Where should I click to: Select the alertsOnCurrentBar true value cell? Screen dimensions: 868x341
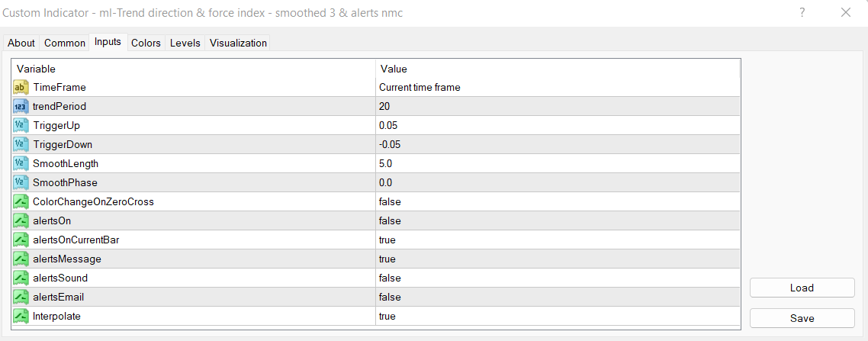pyautogui.click(x=557, y=240)
